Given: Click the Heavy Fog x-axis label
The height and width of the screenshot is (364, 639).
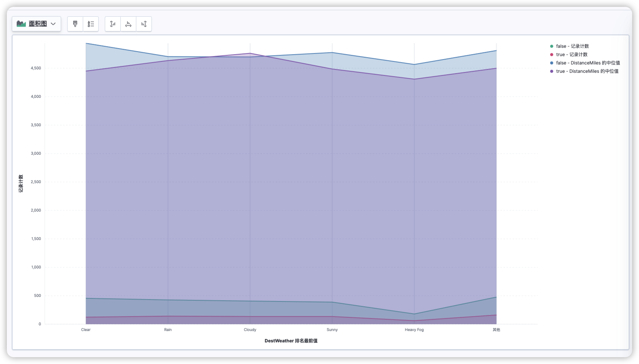Looking at the screenshot, I should (414, 330).
